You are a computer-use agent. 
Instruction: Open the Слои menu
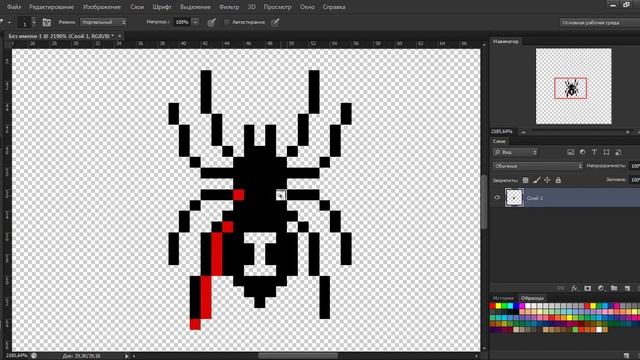[x=137, y=7]
